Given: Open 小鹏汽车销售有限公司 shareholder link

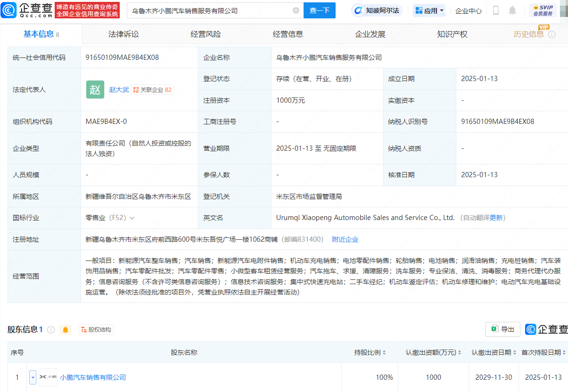Looking at the screenshot, I should 93,377.
